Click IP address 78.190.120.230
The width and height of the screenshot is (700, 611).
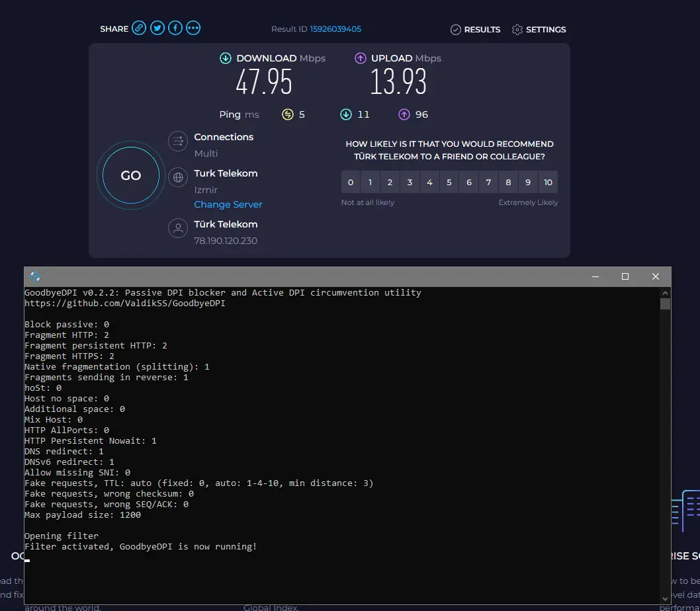226,241
